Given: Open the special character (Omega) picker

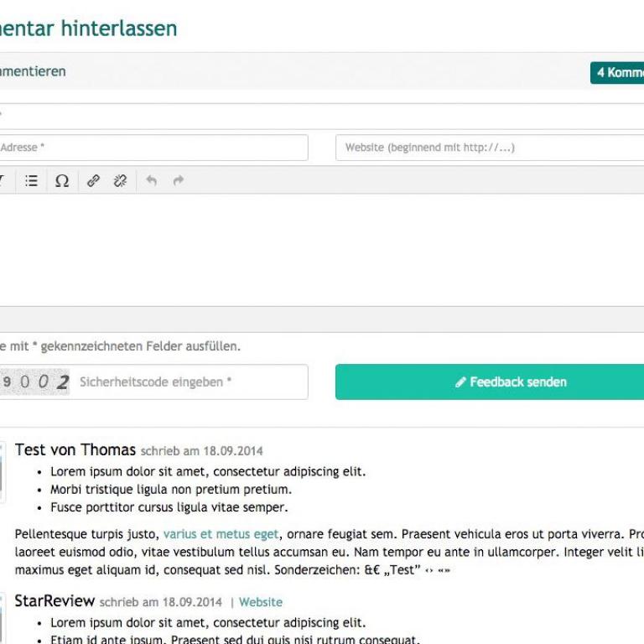Looking at the screenshot, I should 62,180.
